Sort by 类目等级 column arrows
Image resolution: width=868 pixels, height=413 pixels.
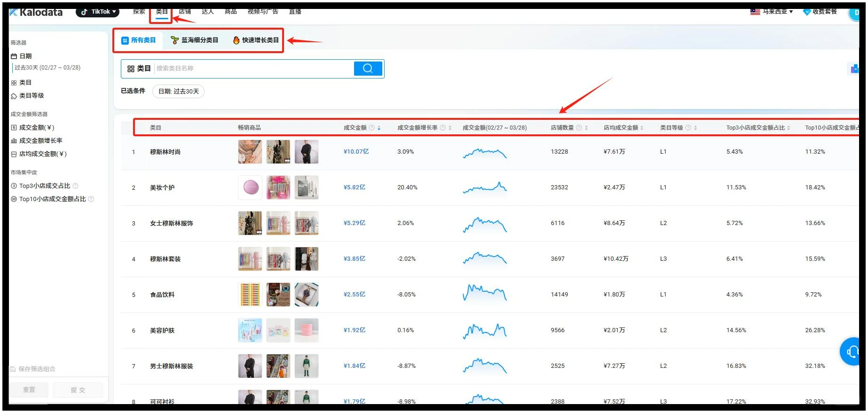pos(695,128)
